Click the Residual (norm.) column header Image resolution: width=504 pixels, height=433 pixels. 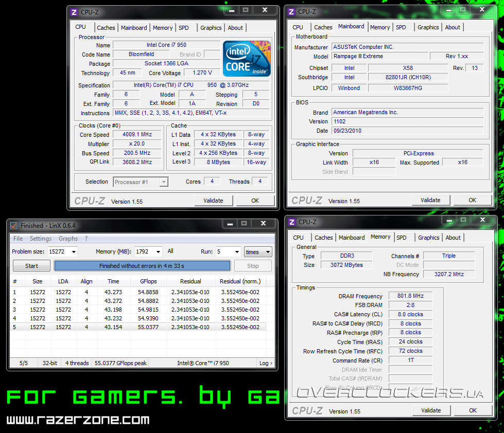240,281
